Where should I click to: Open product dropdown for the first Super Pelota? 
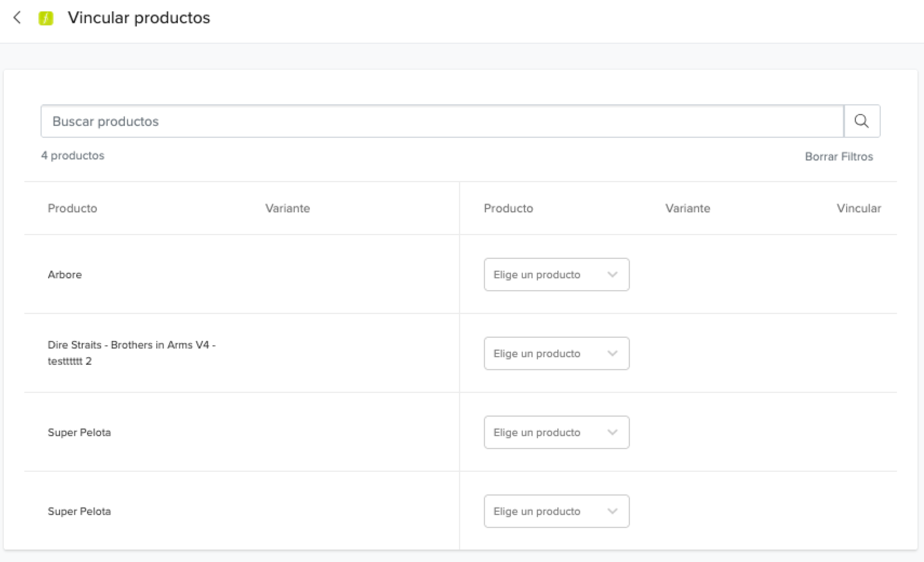[556, 432]
